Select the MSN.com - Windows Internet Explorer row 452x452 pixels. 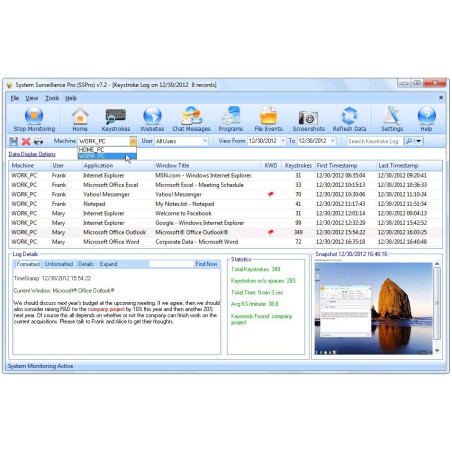coord(225,175)
